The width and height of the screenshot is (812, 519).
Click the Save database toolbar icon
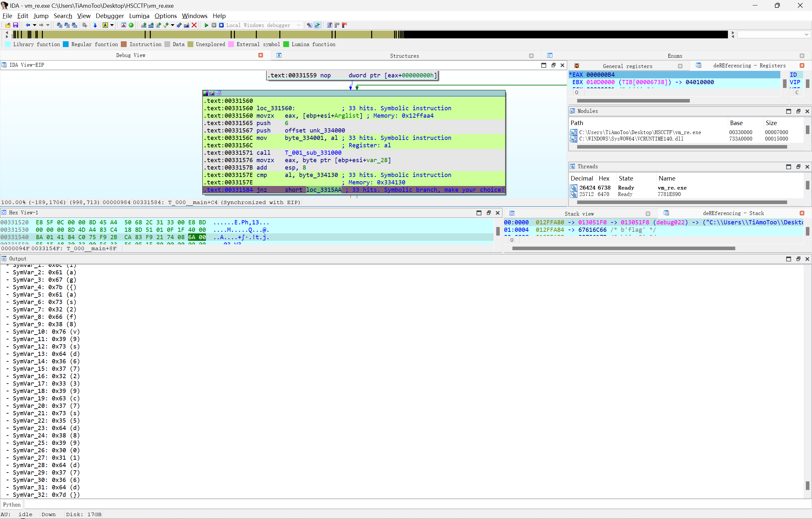pos(15,25)
